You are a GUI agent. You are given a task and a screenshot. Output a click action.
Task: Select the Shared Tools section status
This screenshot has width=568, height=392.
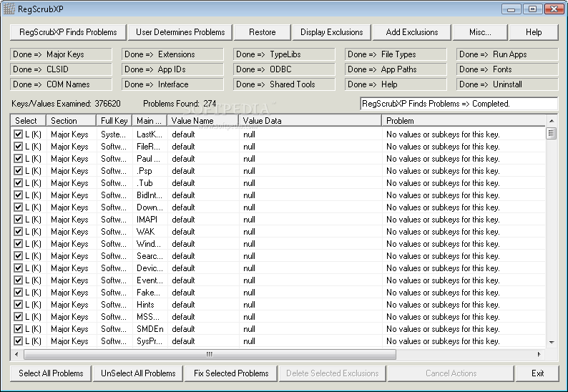(x=285, y=84)
